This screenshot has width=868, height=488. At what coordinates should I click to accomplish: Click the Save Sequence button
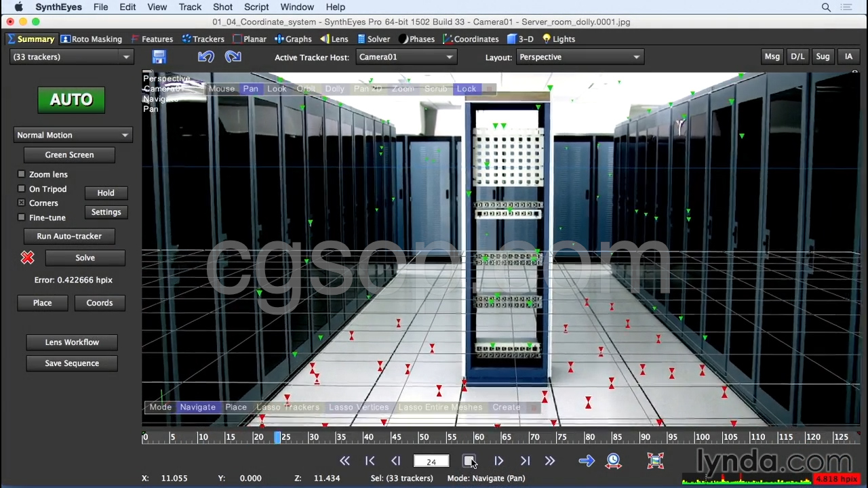click(72, 363)
